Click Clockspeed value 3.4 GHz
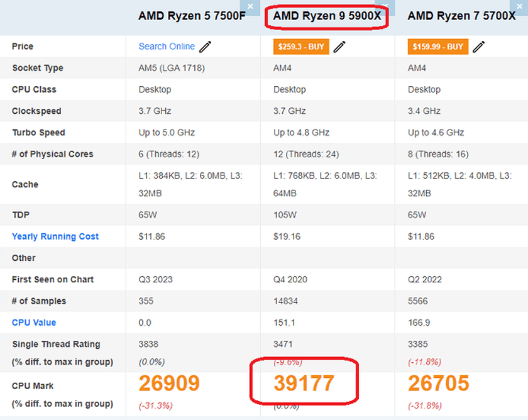This screenshot has width=528, height=420. pos(424,111)
